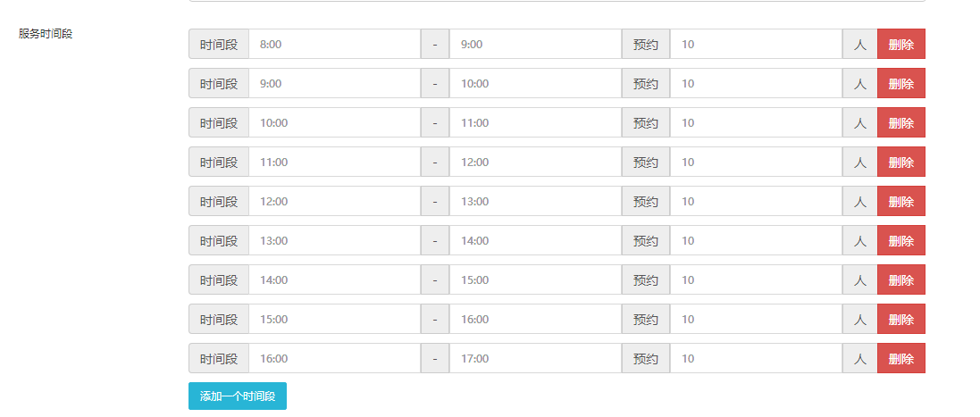Edit reservation count for the 8:00 slot
Screen dimensions: 980x417
[755, 44]
